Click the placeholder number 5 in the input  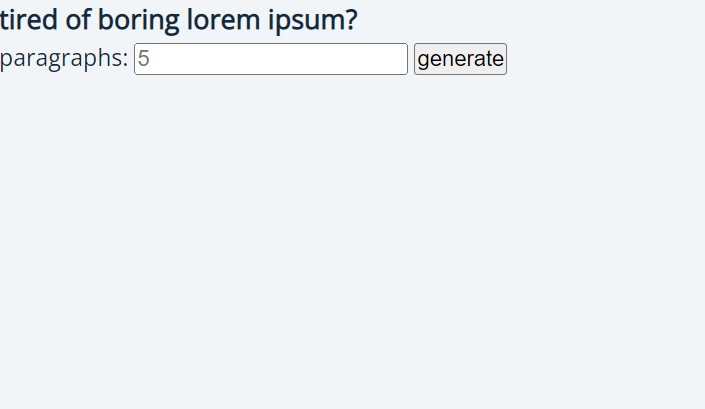143,59
